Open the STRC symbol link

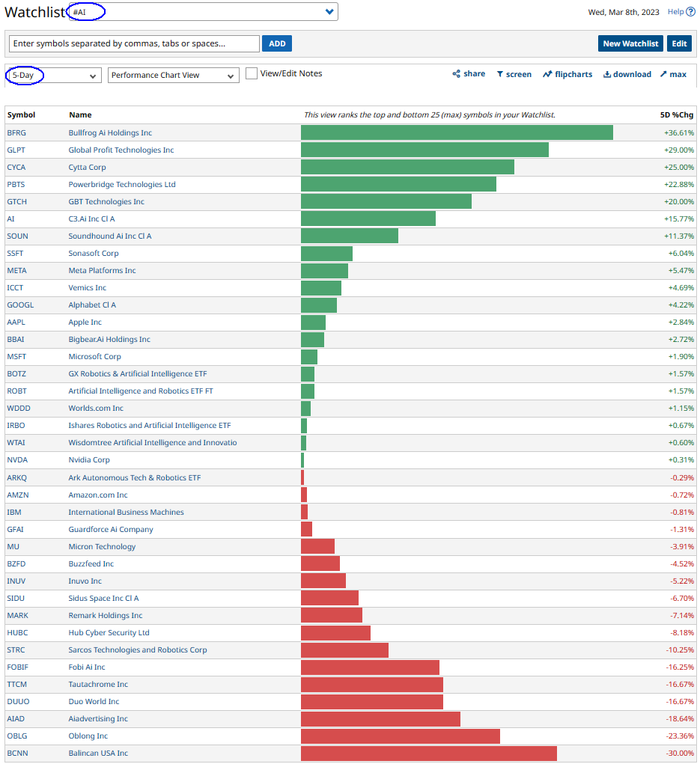point(16,650)
